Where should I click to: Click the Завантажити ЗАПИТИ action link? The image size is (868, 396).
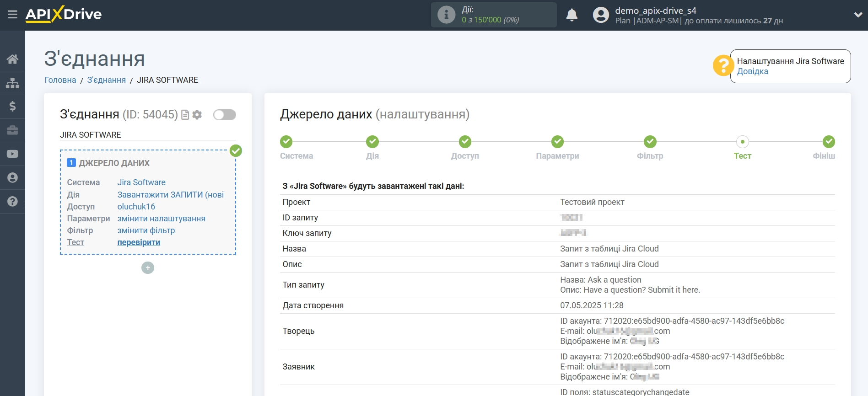[x=171, y=195]
